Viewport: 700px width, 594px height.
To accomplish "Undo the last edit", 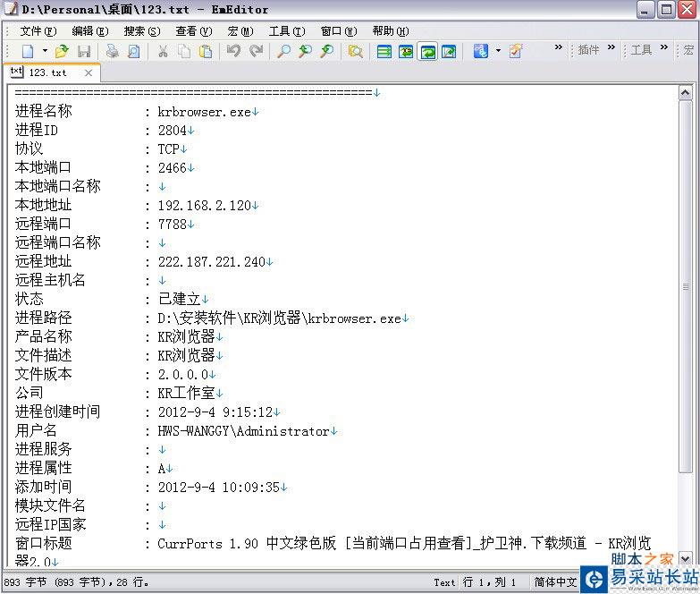I will tap(233, 51).
